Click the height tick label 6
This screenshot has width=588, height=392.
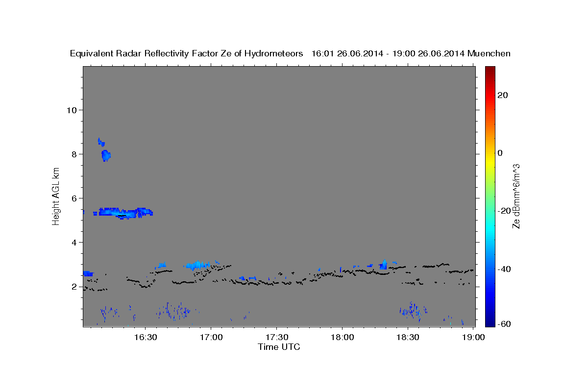click(x=74, y=198)
